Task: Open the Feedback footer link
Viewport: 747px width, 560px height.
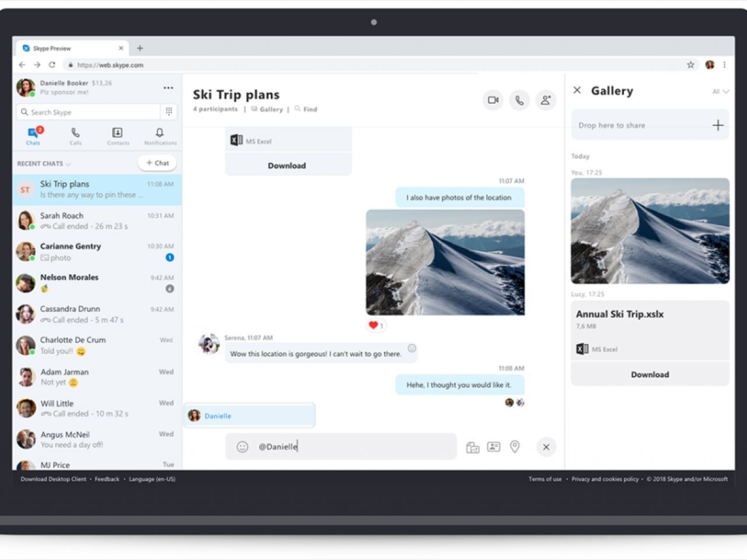Action: 107,479
